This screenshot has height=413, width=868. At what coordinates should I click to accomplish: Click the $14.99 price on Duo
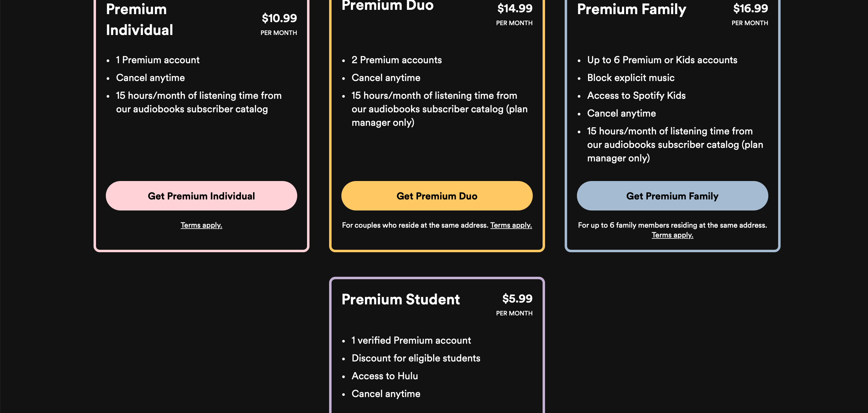pos(515,8)
